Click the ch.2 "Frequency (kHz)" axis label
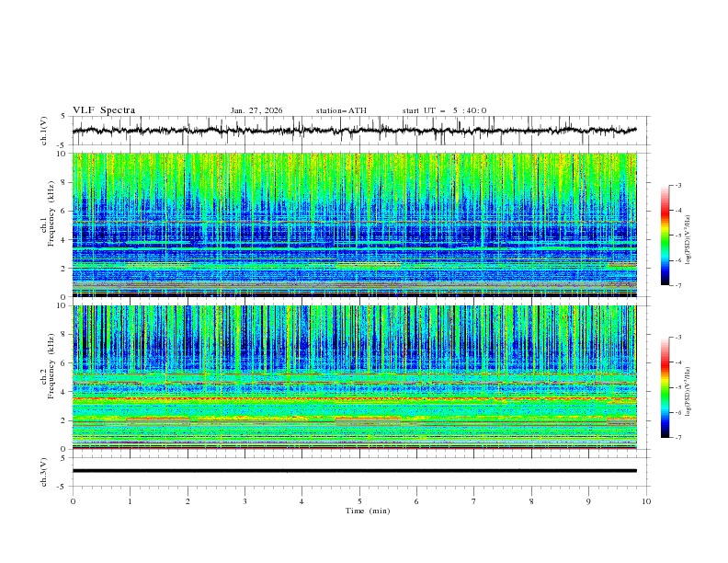This screenshot has height=563, width=728. point(51,366)
